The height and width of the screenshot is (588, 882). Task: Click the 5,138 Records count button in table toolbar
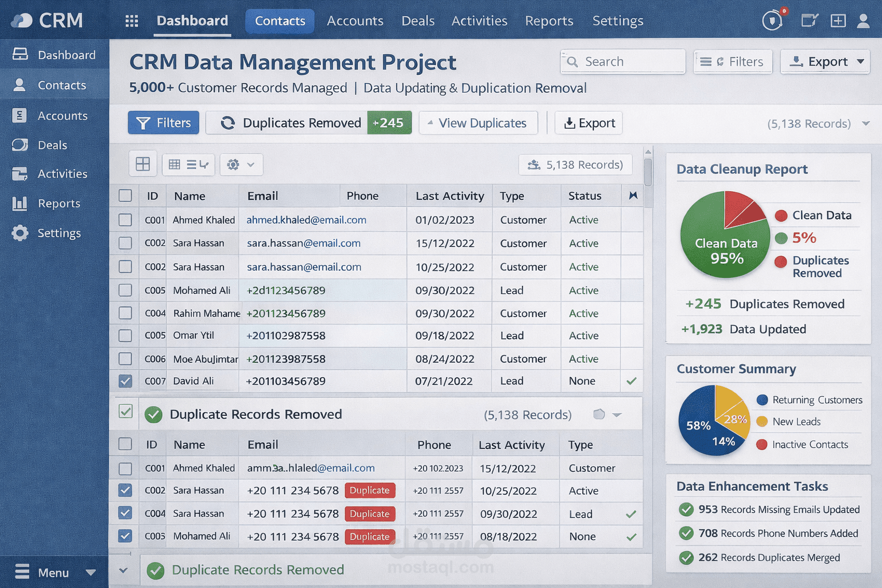click(x=575, y=165)
